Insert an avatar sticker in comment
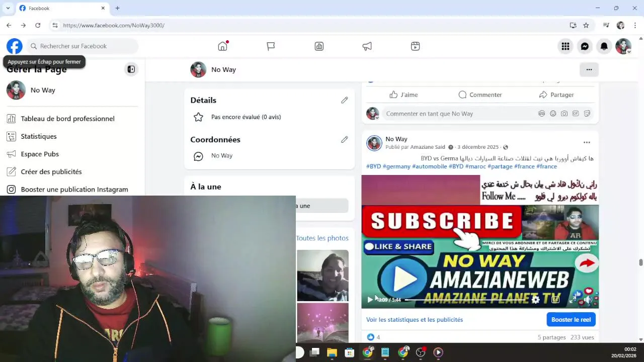The image size is (644, 362). [542, 114]
